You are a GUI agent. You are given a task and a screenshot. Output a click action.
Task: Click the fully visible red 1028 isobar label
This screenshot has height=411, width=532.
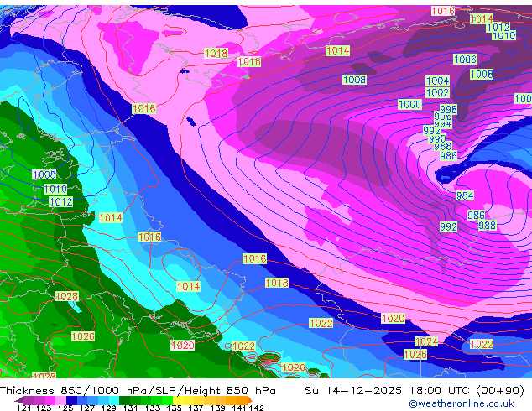pos(67,296)
